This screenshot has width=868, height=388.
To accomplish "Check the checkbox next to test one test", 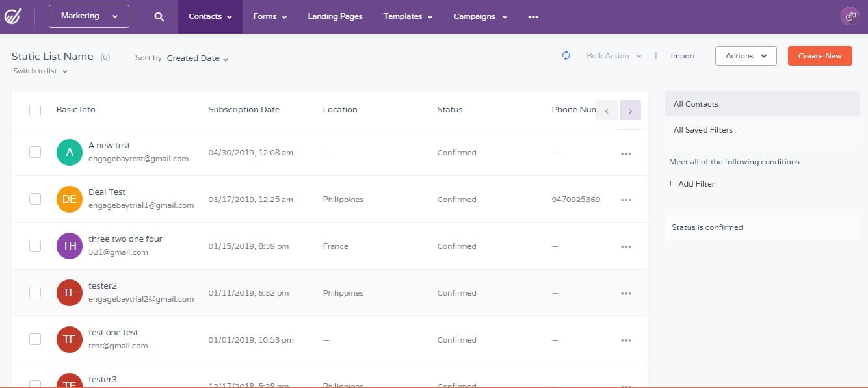I will [x=35, y=339].
